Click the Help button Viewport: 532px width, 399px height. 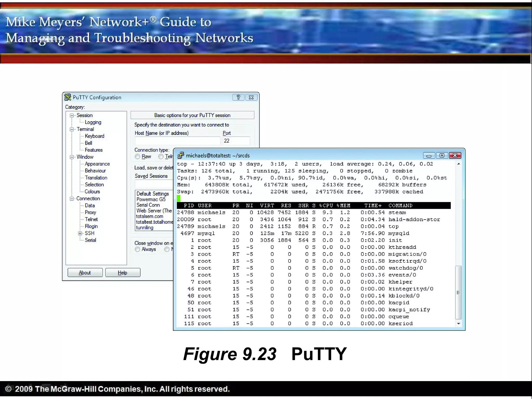(123, 272)
